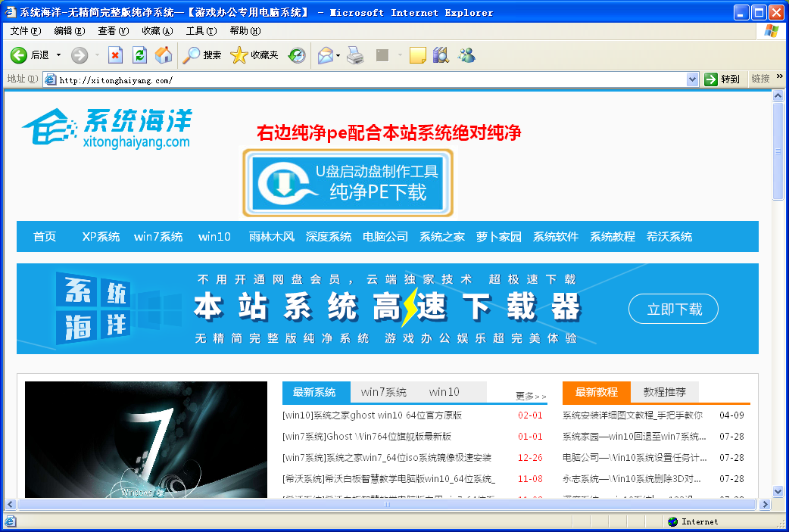
Task: Print the page with the printer icon
Action: 356,55
